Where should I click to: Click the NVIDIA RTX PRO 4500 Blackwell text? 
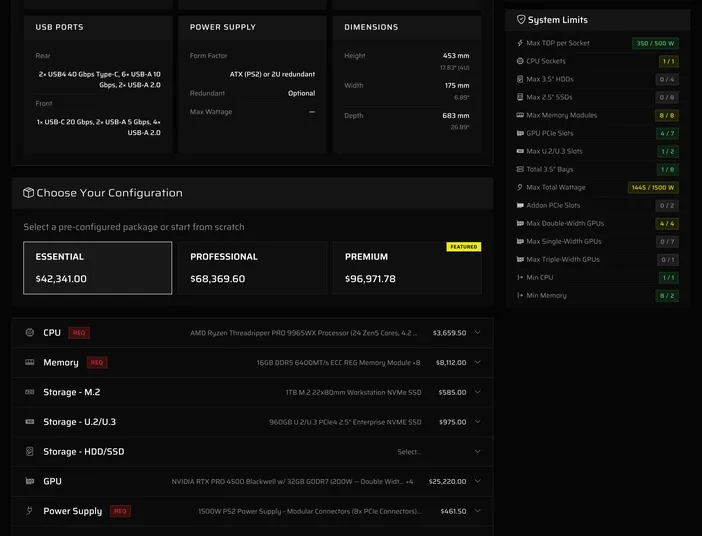pos(292,481)
